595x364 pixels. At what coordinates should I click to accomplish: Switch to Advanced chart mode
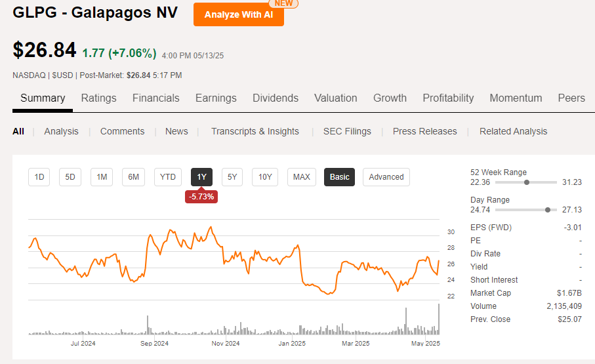click(386, 177)
